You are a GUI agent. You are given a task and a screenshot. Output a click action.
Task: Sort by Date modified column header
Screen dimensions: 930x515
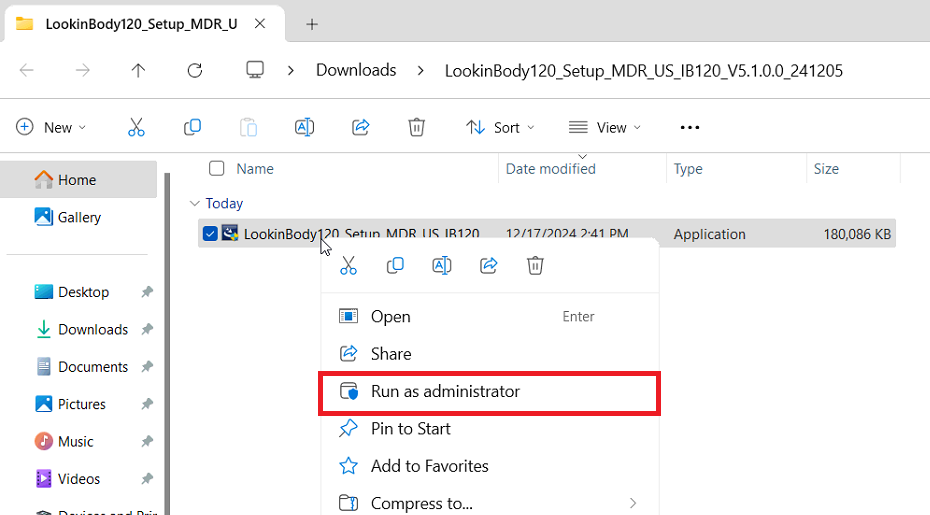550,169
